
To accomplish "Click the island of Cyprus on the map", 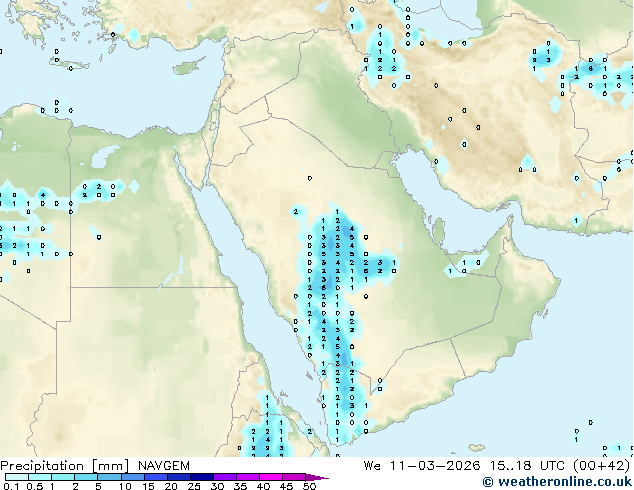I will point(188,67).
